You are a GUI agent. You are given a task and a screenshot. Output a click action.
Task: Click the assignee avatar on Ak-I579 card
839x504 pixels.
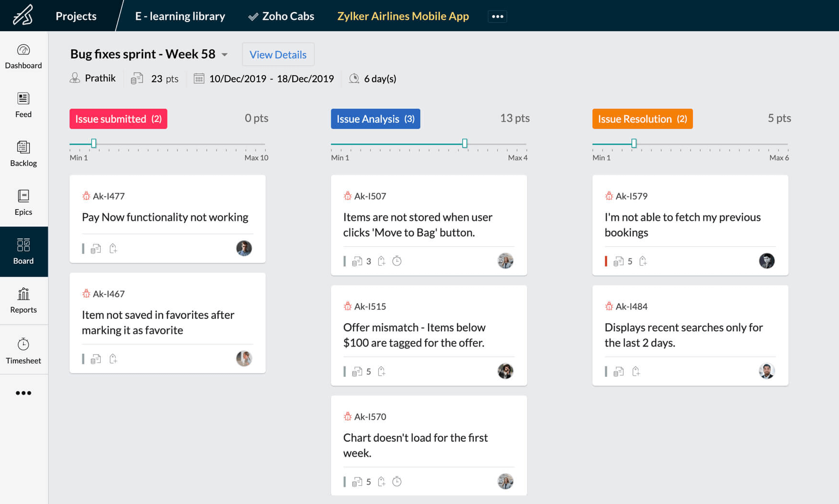pos(767,261)
